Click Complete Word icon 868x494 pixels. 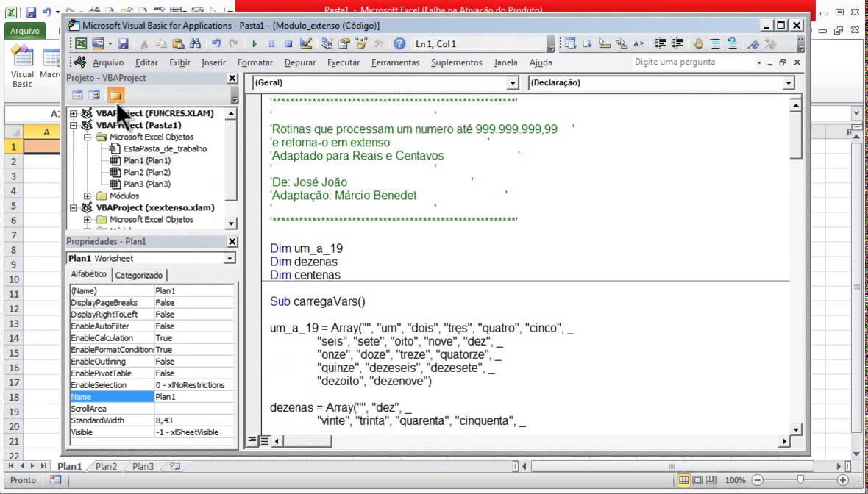(x=638, y=43)
